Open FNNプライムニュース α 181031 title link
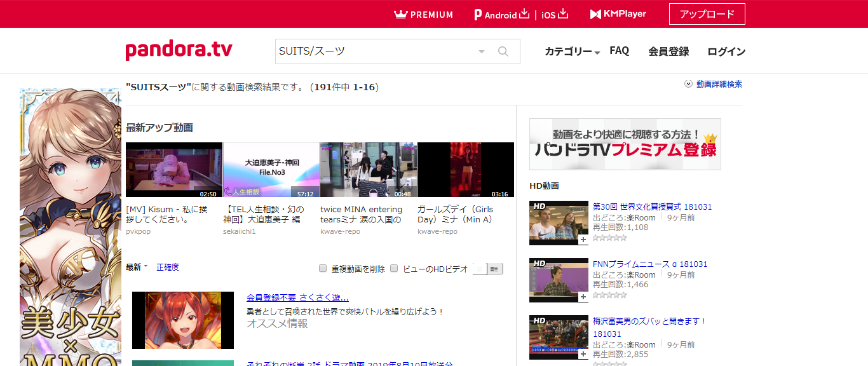Screen dimensions: 868x366 point(650,264)
